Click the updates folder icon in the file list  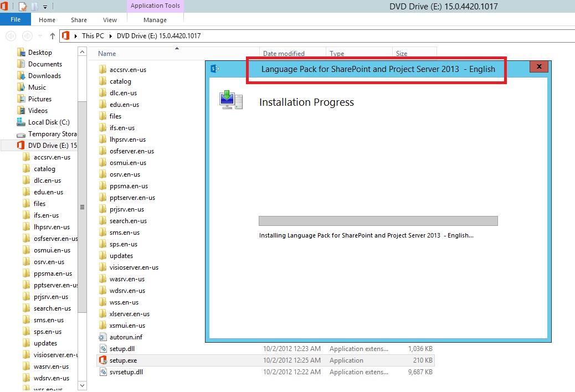(x=102, y=256)
